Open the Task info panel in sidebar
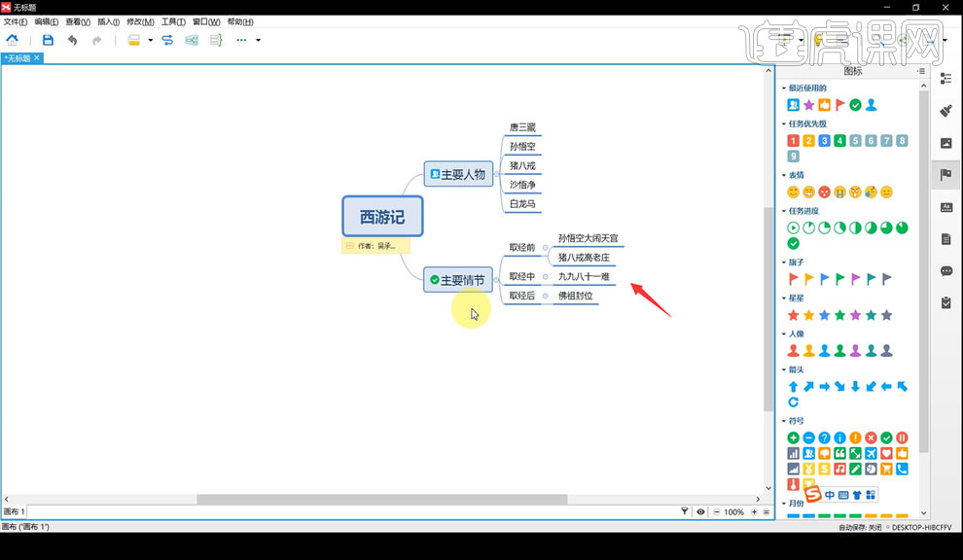The width and height of the screenshot is (963, 560). pyautogui.click(x=945, y=302)
